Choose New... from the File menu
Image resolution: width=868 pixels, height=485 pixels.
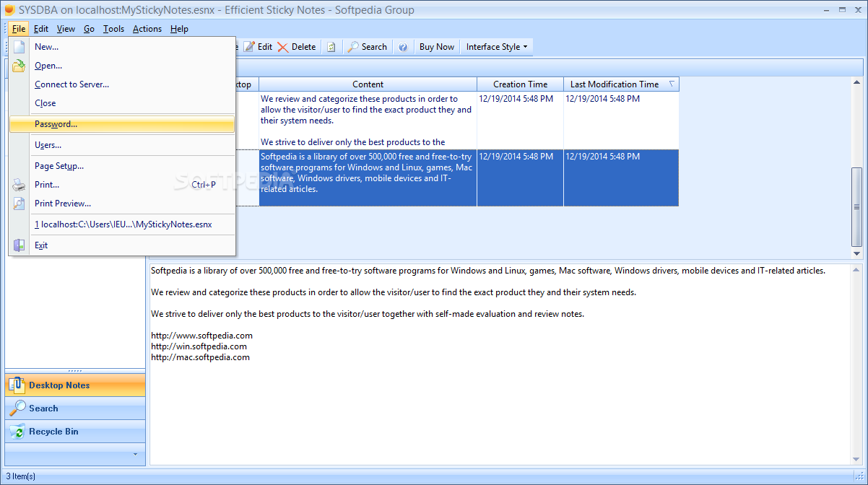[x=121, y=47]
